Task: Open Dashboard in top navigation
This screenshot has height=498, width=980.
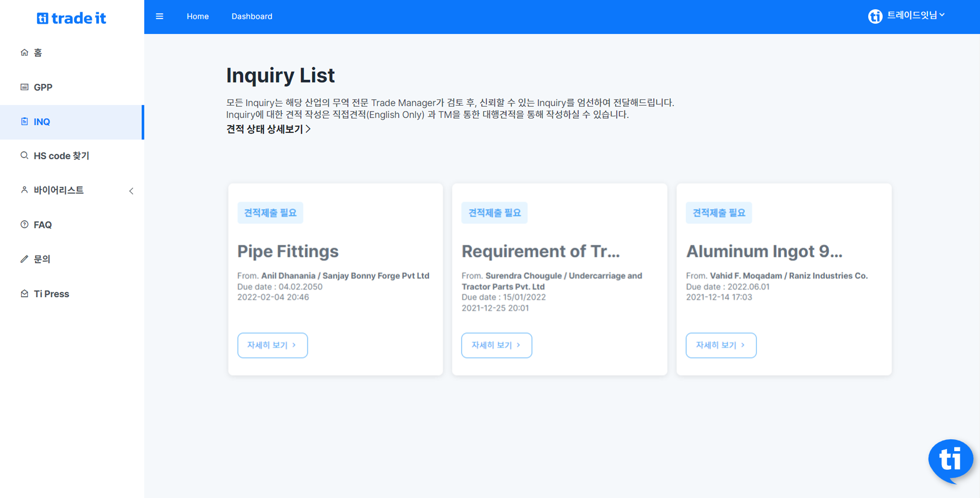Action: (x=252, y=16)
